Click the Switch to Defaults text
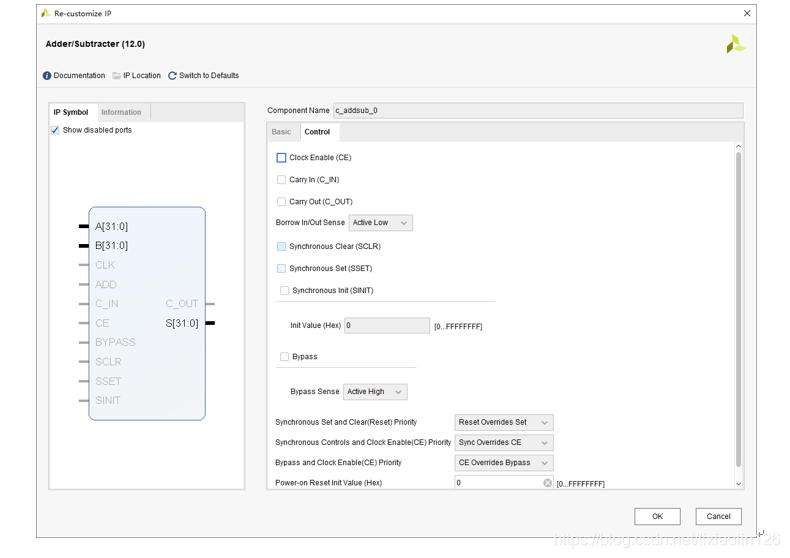Viewport: 790px width, 558px height. pyautogui.click(x=209, y=76)
